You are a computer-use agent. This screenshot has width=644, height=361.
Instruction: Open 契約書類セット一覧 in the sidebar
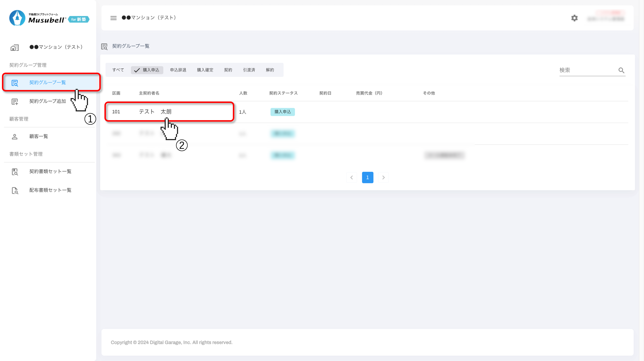point(50,171)
